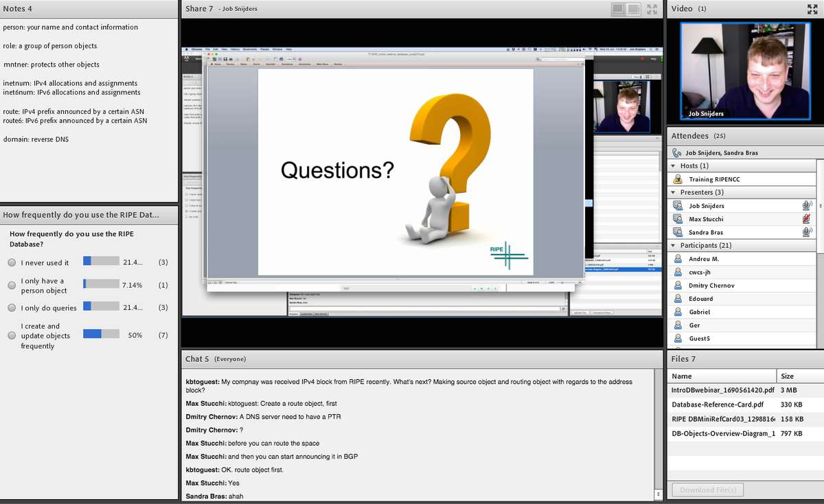Click the 'Questions?' text on the shared slide
The width and height of the screenshot is (824, 504).
tap(337, 170)
